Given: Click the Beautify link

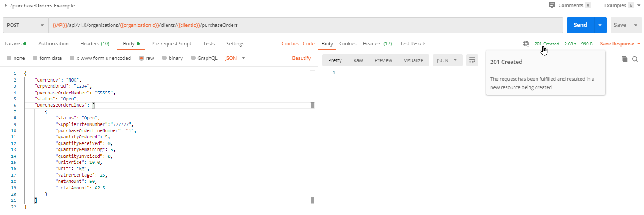Looking at the screenshot, I should (x=301, y=58).
